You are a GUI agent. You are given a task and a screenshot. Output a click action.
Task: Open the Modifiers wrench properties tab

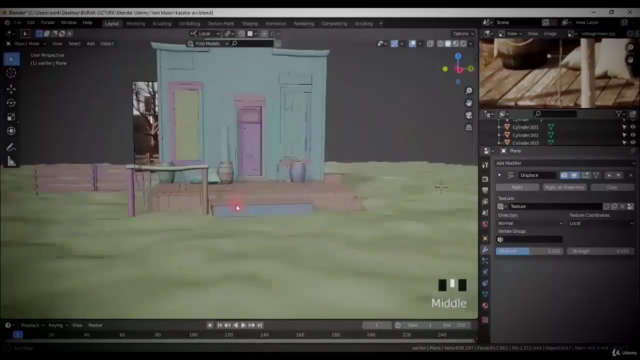(x=485, y=250)
